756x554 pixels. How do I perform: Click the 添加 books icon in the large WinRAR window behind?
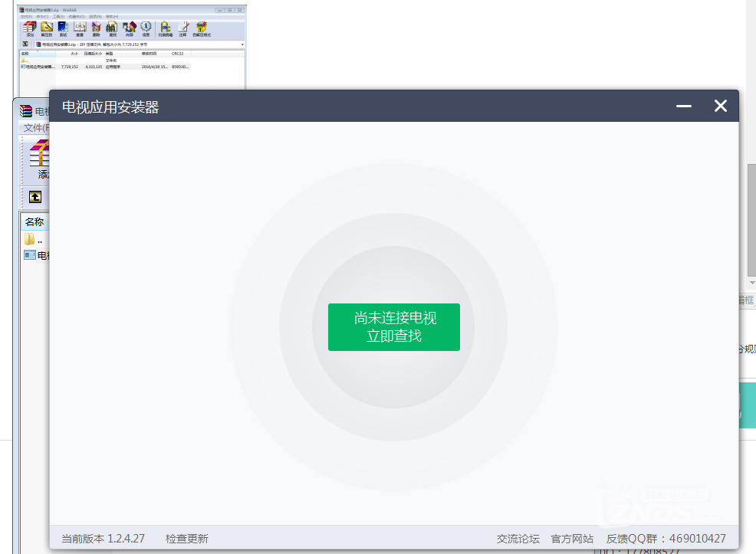click(40, 159)
